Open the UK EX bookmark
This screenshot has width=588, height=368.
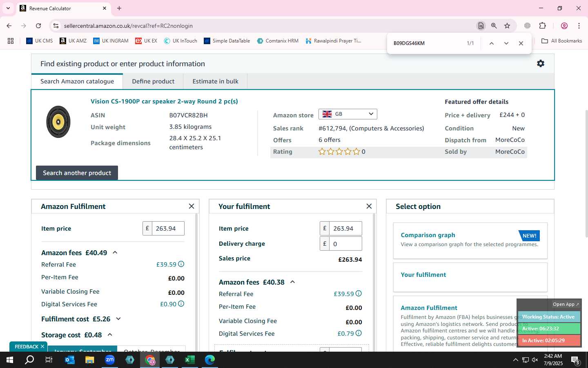pyautogui.click(x=146, y=41)
